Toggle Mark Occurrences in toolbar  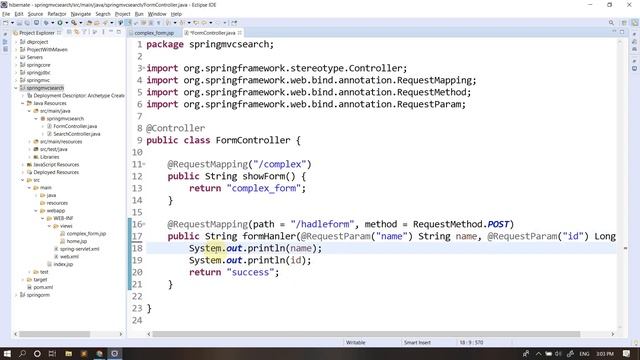(128, 23)
